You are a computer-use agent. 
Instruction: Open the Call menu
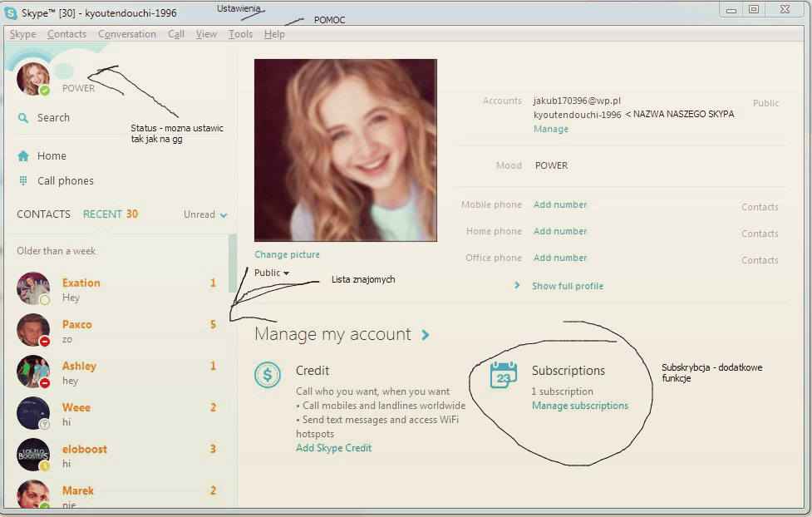(176, 34)
